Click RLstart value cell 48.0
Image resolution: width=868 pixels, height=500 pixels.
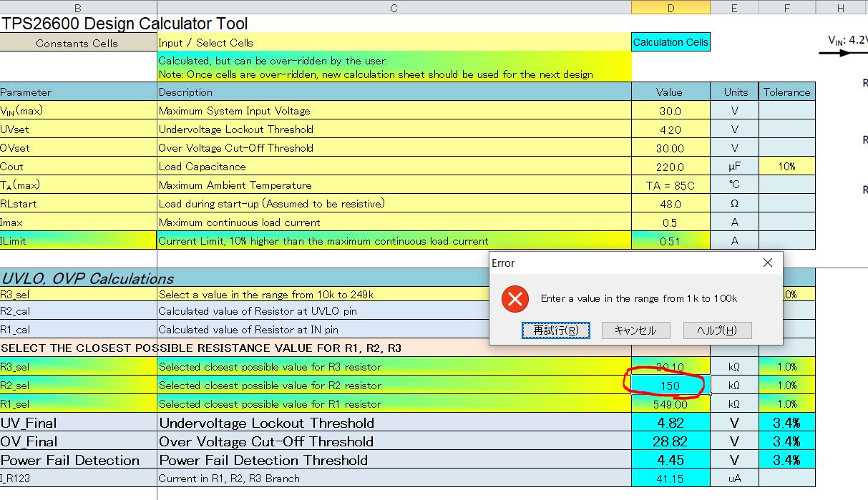point(670,204)
